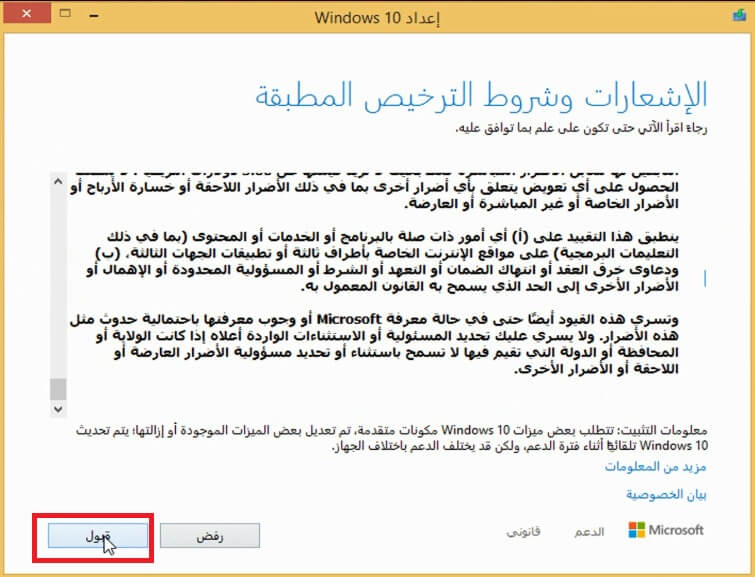This screenshot has width=755, height=577.
Task: Click the paragraph starting ينطبق هذا التقييد
Action: (x=382, y=262)
